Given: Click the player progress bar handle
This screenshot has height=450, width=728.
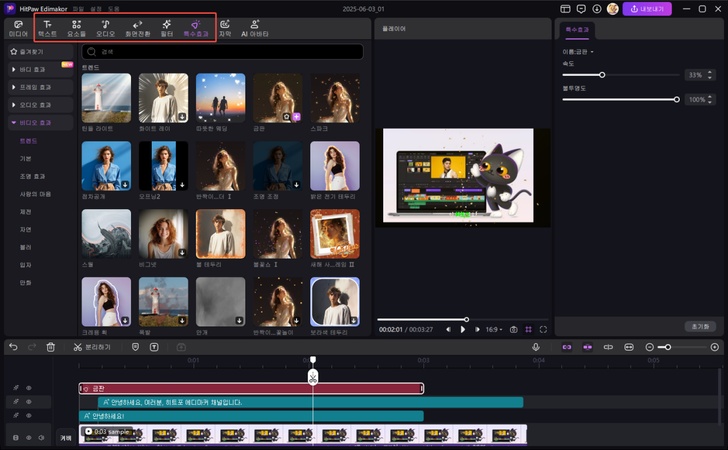Looking at the screenshot, I should (x=466, y=320).
